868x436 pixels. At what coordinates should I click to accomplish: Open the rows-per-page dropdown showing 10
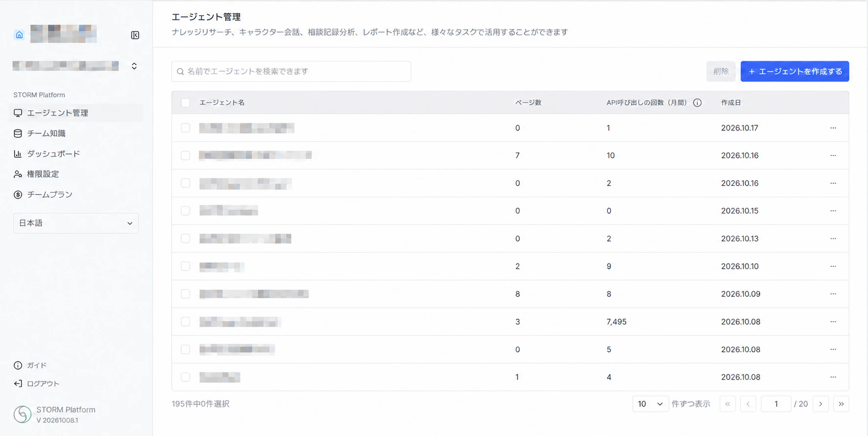coord(650,404)
